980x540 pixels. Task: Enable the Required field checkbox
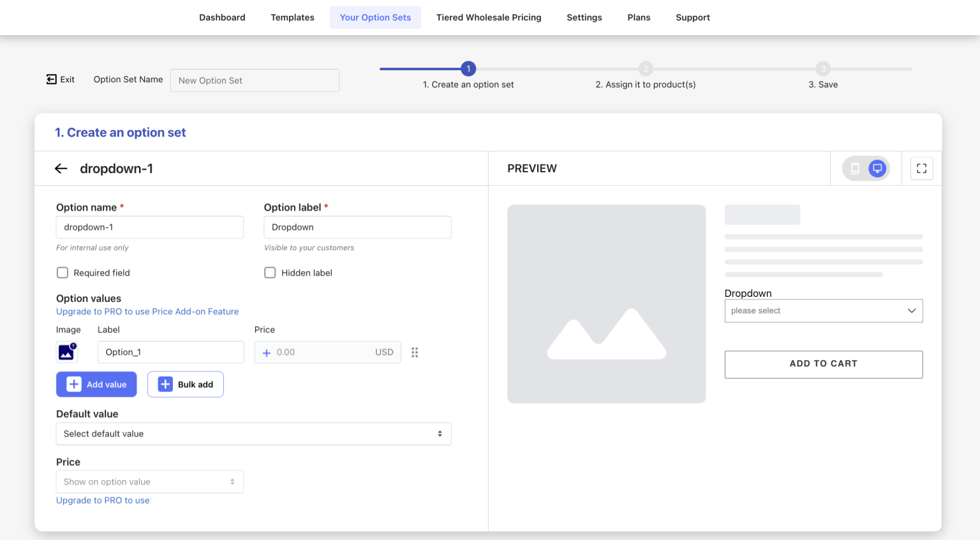[x=62, y=273]
